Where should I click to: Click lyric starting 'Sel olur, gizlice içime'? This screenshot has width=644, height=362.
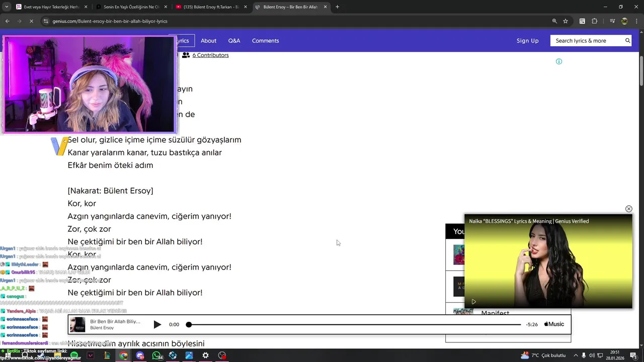[154, 140]
